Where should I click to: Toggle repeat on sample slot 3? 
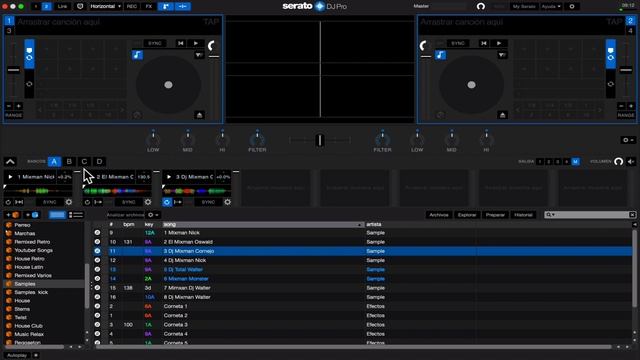[x=167, y=202]
